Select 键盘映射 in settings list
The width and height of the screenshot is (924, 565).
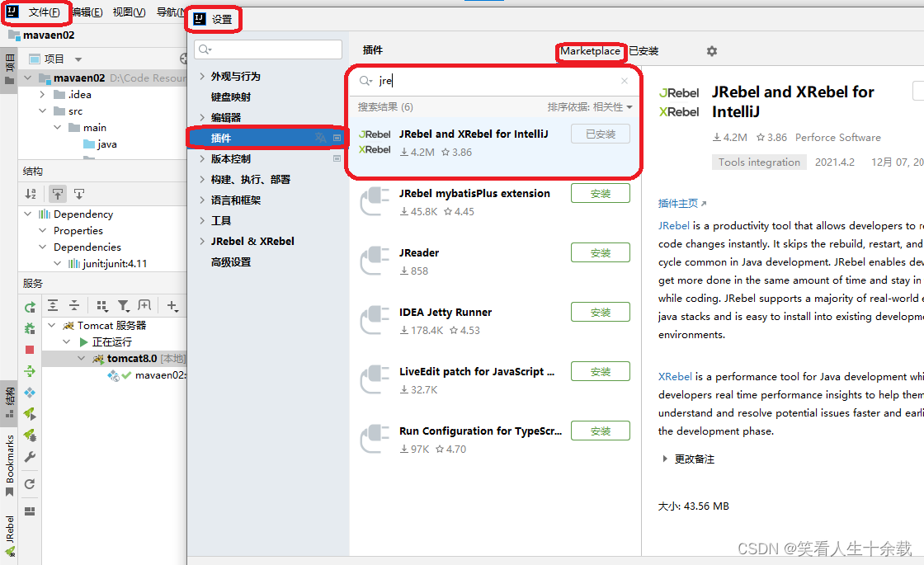[x=231, y=97]
